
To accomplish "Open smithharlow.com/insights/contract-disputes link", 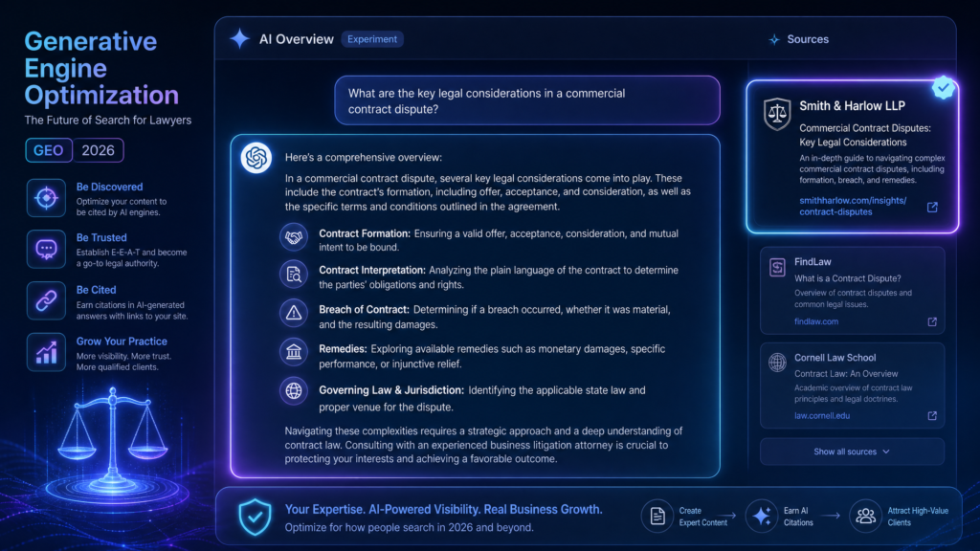I will click(x=853, y=207).
